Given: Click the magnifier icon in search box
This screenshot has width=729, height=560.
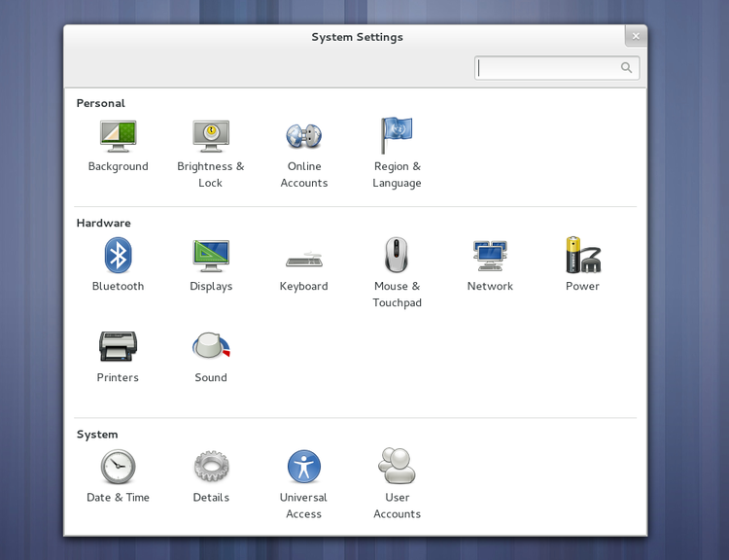Looking at the screenshot, I should 627,68.
